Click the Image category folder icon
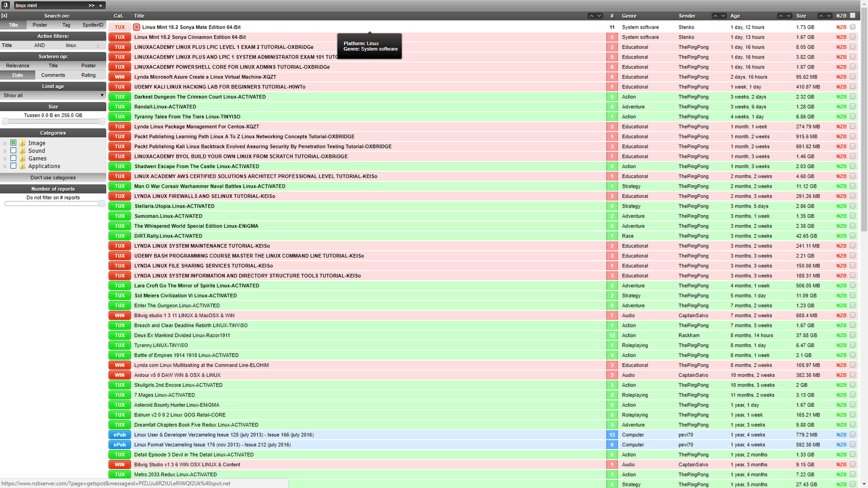This screenshot has height=488, width=868. click(22, 143)
